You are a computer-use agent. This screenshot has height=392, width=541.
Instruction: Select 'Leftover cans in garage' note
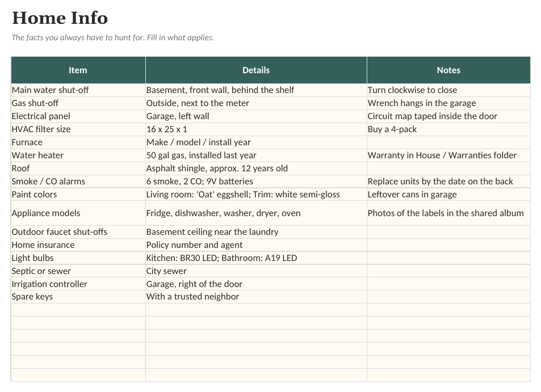(448, 195)
